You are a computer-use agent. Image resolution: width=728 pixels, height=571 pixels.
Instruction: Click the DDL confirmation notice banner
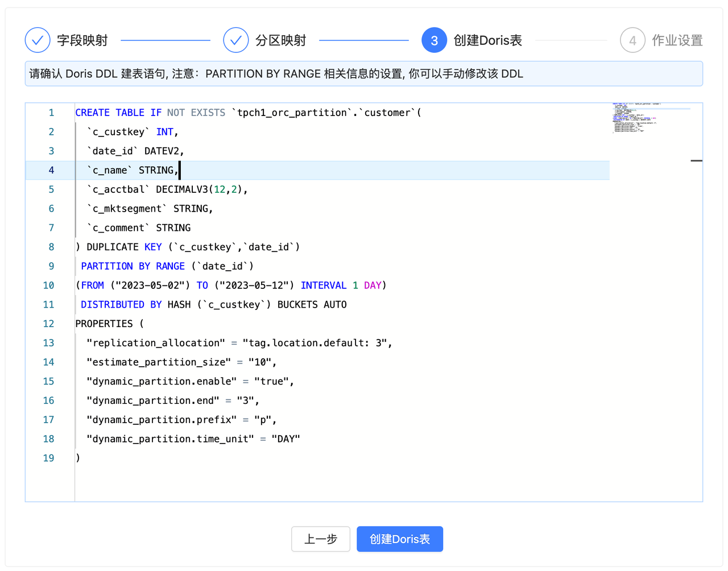(x=364, y=73)
